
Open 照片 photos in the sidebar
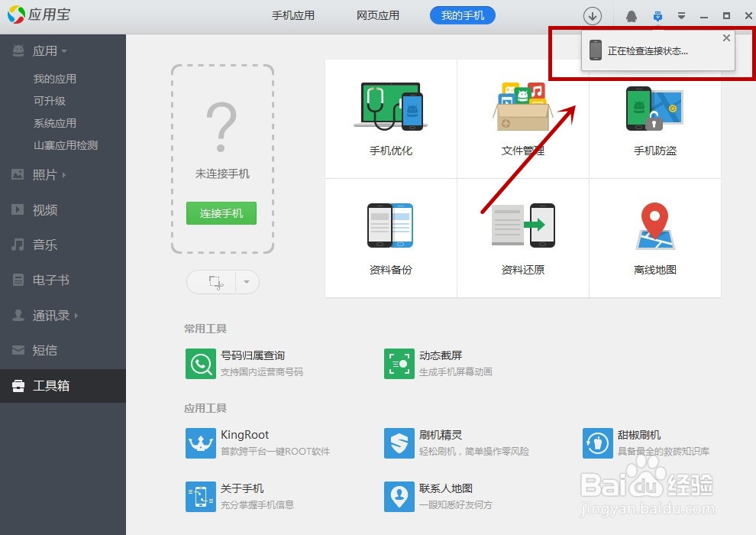(x=44, y=174)
